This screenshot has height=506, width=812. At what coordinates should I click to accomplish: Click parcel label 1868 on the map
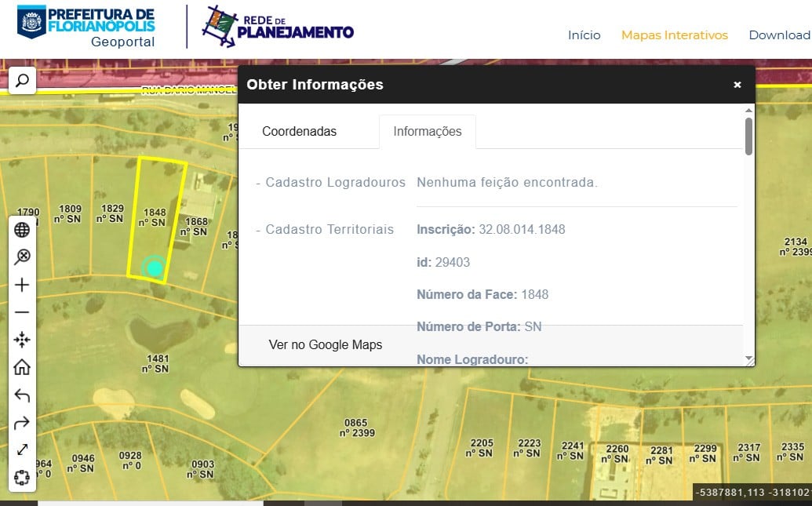click(x=195, y=227)
